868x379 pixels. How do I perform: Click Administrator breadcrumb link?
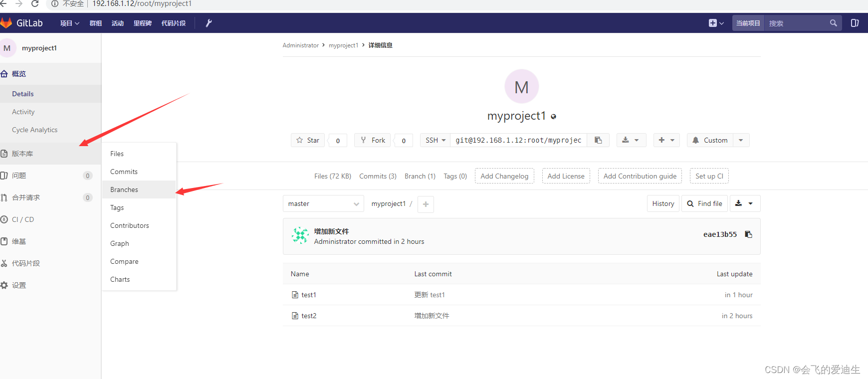[x=300, y=45]
